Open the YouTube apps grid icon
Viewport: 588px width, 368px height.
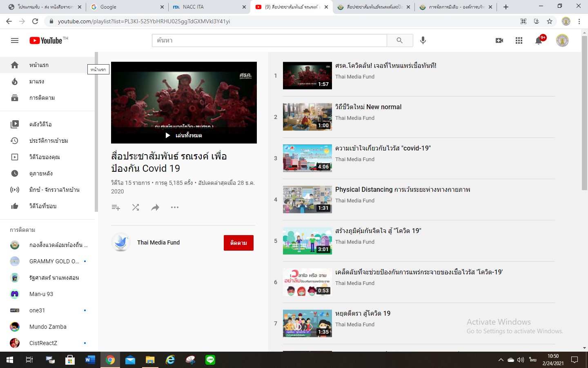coord(519,40)
